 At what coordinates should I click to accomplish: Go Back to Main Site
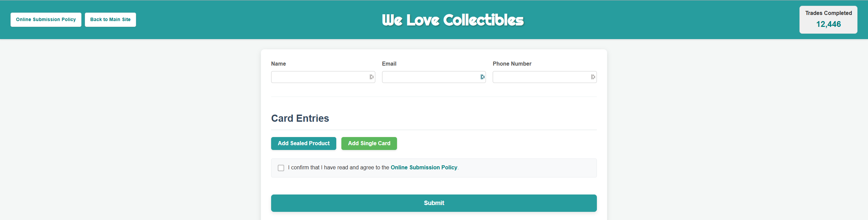point(110,20)
